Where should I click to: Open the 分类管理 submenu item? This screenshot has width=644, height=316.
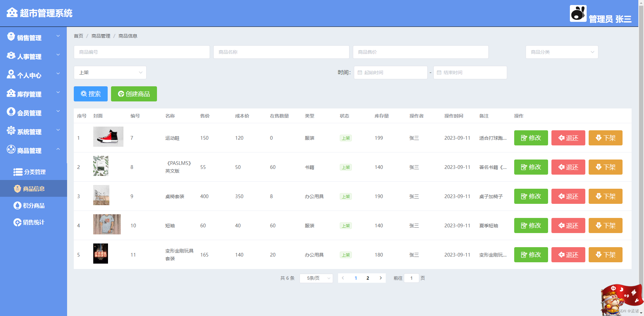pos(34,172)
